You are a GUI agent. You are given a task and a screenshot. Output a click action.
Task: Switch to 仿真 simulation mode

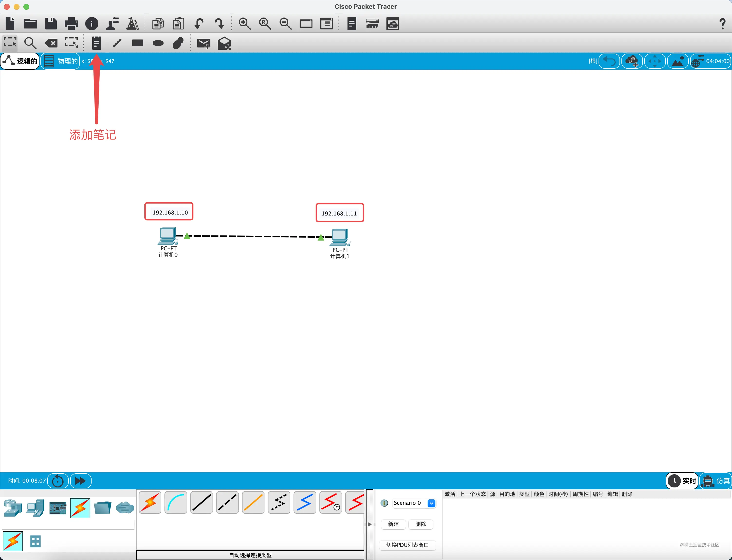point(715,481)
